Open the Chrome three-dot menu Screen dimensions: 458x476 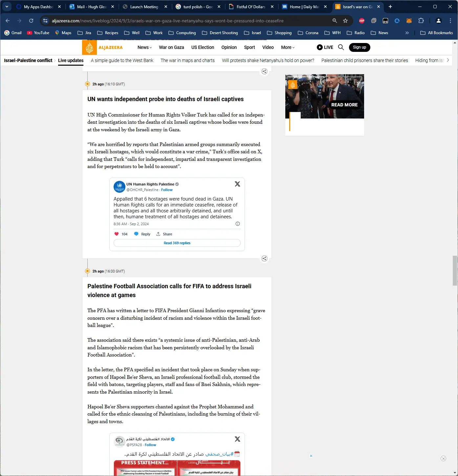[450, 21]
